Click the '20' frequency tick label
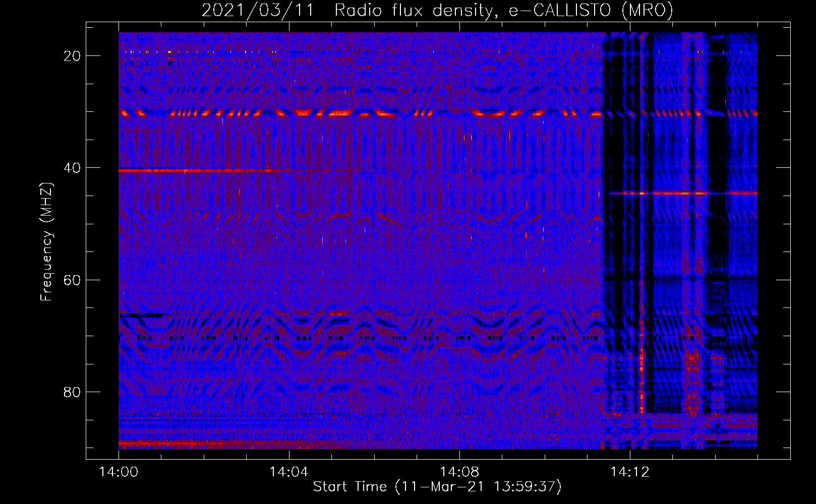Image resolution: width=816 pixels, height=504 pixels. click(x=72, y=56)
